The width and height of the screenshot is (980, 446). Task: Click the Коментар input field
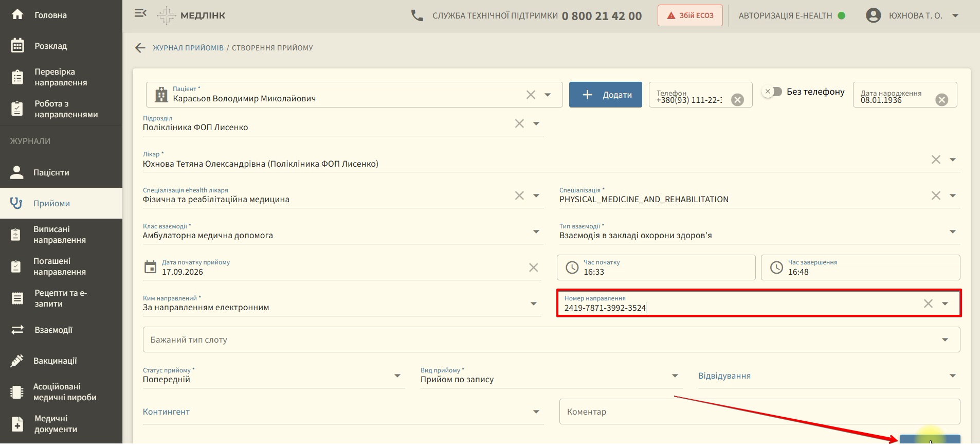[759, 412]
